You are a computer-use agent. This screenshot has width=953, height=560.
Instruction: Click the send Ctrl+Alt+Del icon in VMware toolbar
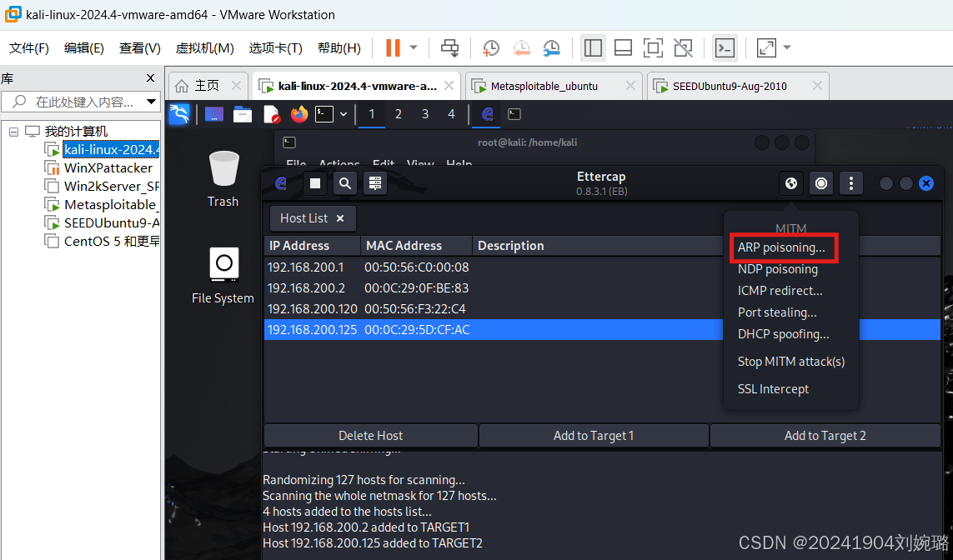[449, 47]
